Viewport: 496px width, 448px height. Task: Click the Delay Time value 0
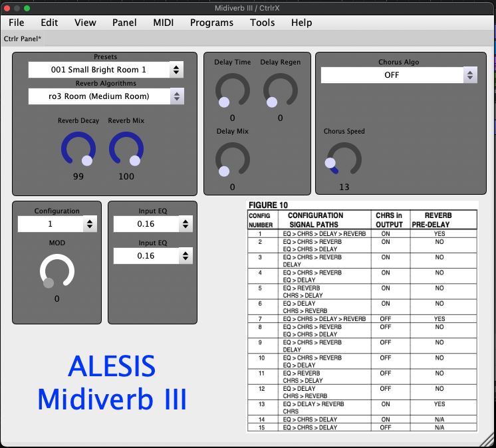233,118
